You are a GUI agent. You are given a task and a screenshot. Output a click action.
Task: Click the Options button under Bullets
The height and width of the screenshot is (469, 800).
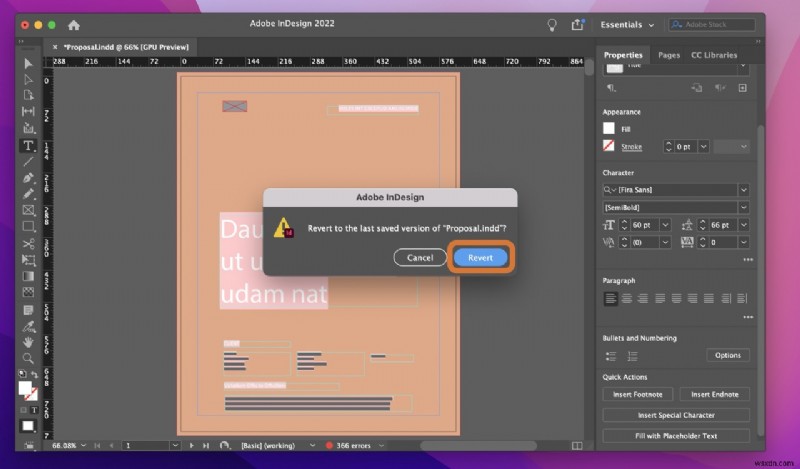click(728, 355)
